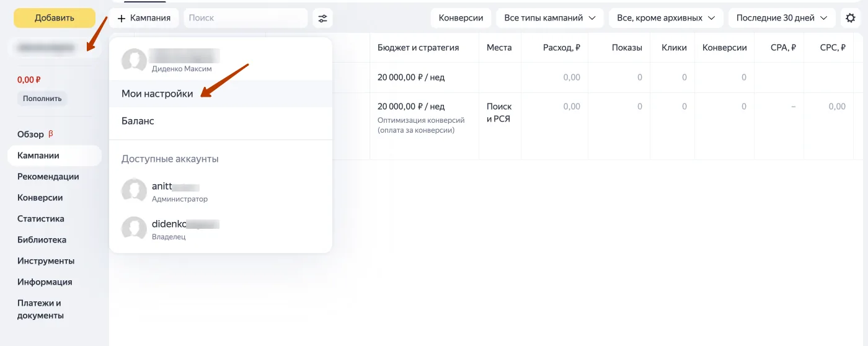Click the CPC, ₽ column header
The image size is (868, 346).
(833, 48)
